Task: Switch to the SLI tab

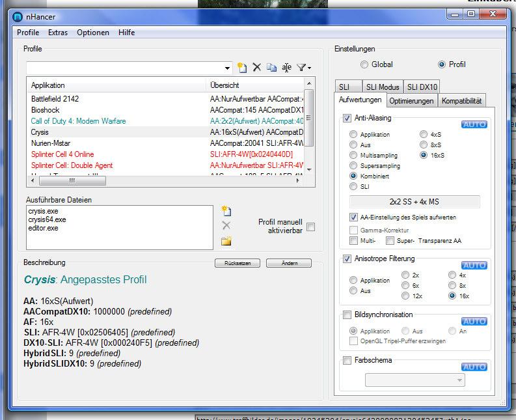Action: tap(348, 87)
